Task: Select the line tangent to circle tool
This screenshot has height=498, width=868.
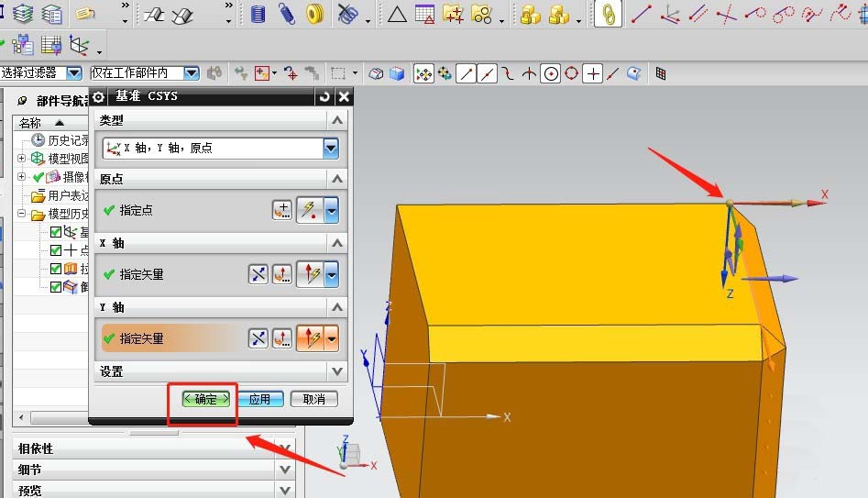Action: coord(755,13)
